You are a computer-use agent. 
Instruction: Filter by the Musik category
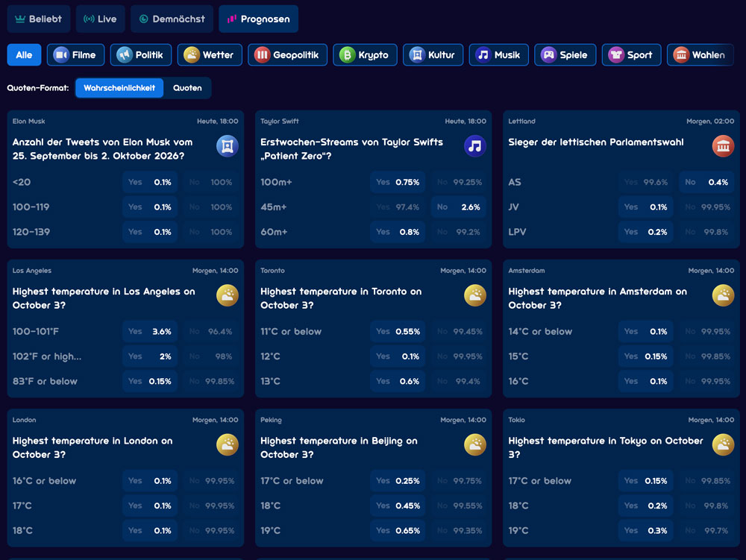[x=498, y=54]
